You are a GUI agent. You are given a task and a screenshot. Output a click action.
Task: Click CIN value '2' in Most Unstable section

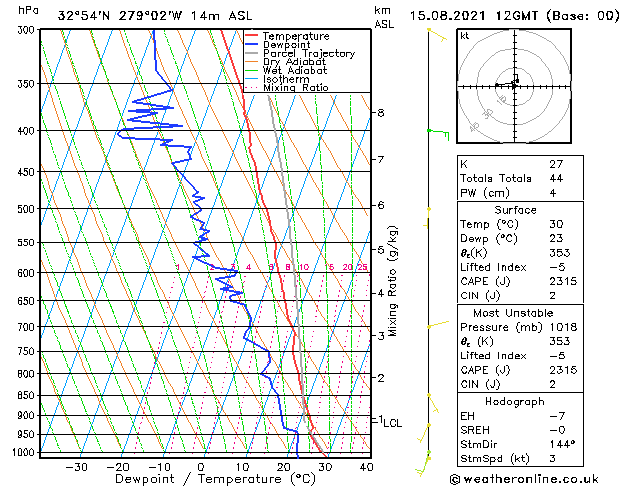(x=553, y=384)
